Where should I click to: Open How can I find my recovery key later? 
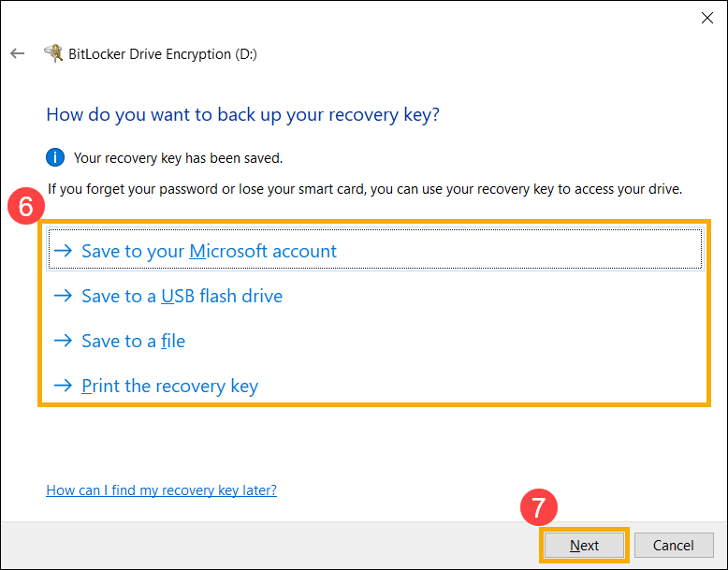tap(161, 490)
